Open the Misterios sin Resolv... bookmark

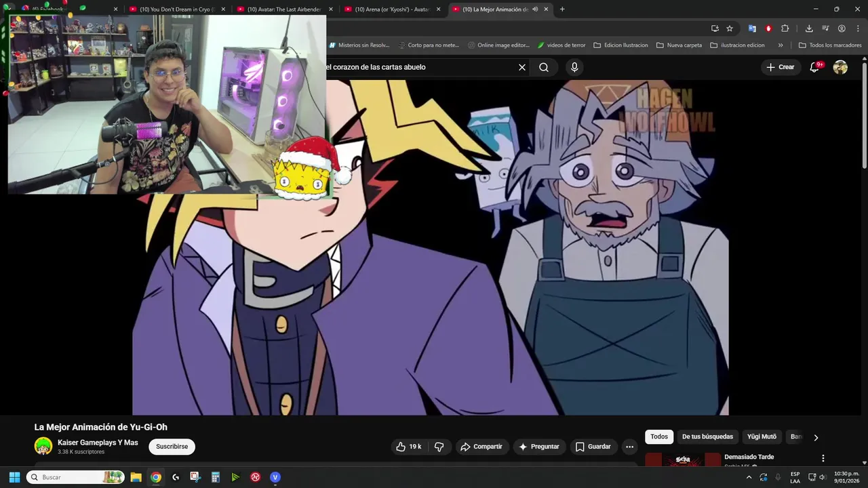tap(359, 45)
